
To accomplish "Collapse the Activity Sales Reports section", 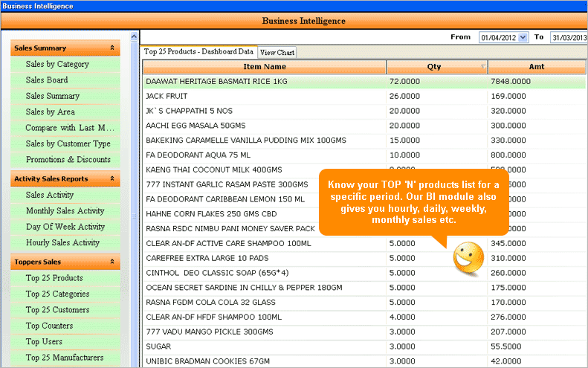I will pyautogui.click(x=112, y=179).
